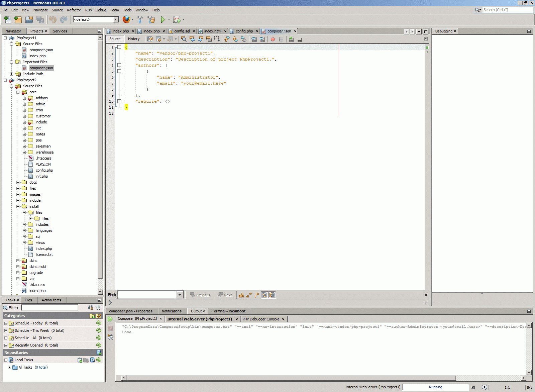Click the Add Repository icon
Screen dimensions: 535x392
coord(99,353)
